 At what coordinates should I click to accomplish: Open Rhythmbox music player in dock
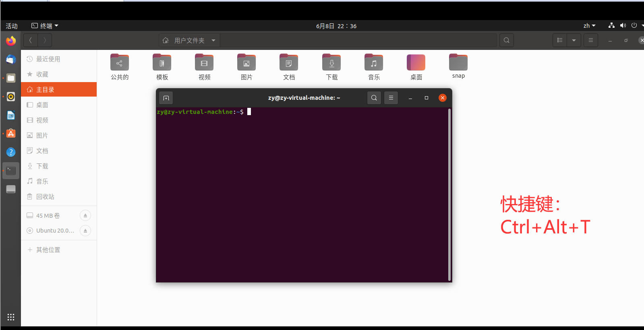tap(11, 97)
